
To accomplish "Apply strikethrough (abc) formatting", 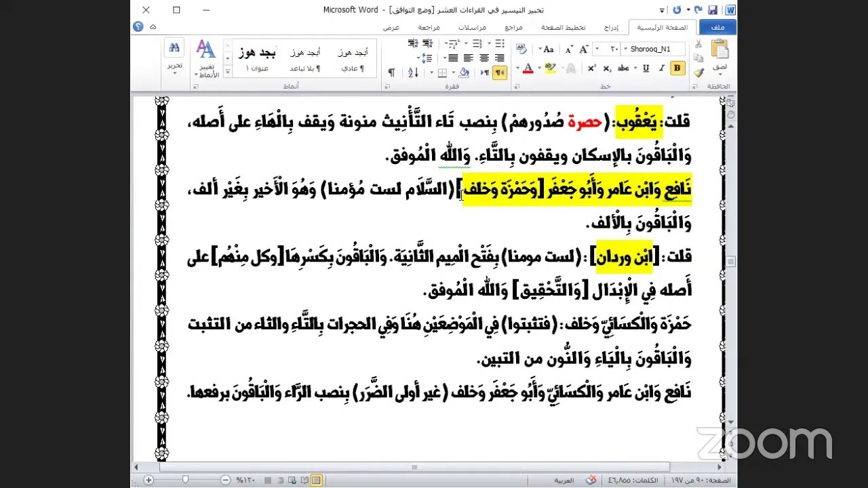I will point(623,68).
